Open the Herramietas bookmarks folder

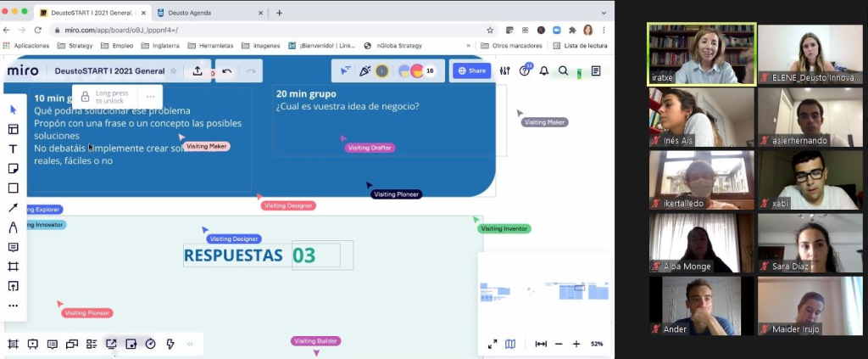[210, 45]
